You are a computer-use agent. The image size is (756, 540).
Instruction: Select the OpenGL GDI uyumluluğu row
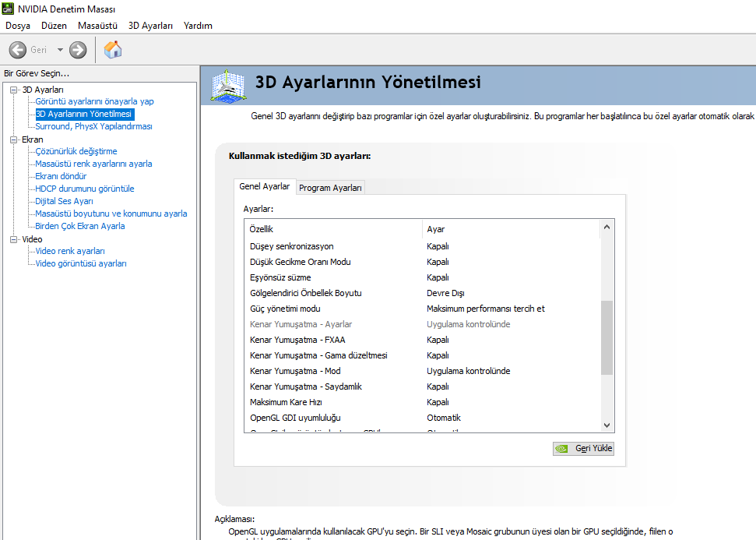(422, 418)
